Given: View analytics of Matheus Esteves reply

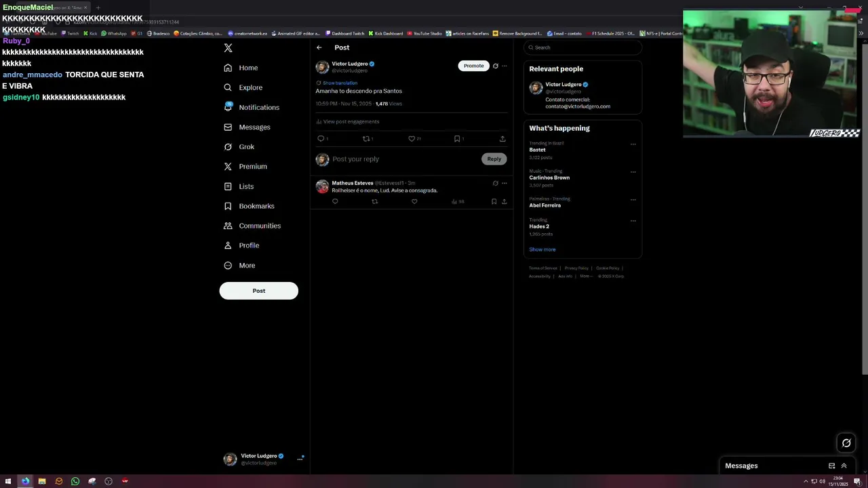Looking at the screenshot, I should click(458, 201).
